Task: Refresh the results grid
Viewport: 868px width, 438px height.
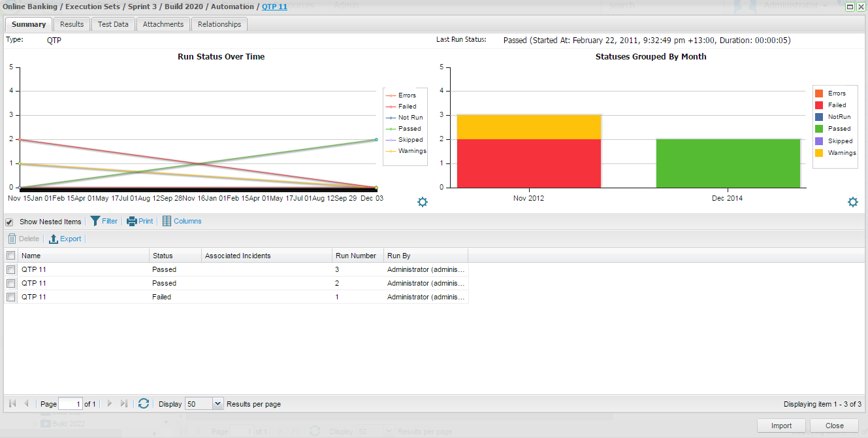Action: (x=144, y=404)
